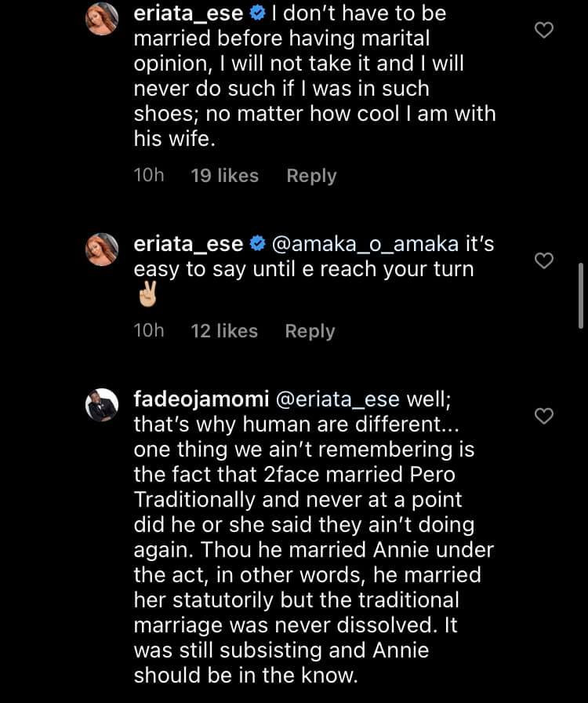Viewport: 588px width, 703px height.
Task: Click the comments scrollbar handle
Action: [x=580, y=295]
